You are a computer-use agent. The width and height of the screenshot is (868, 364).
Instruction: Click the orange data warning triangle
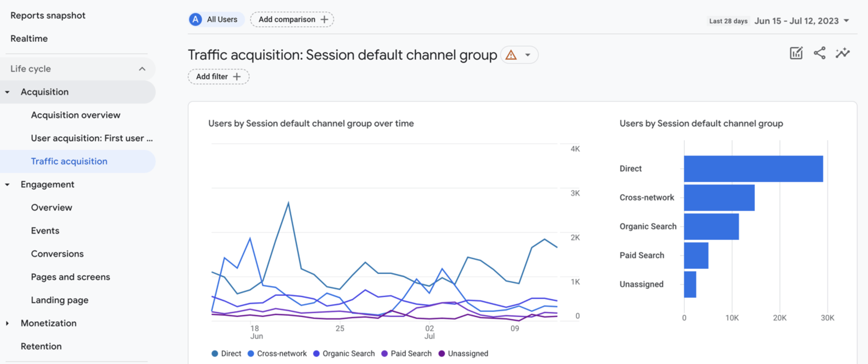pyautogui.click(x=511, y=55)
